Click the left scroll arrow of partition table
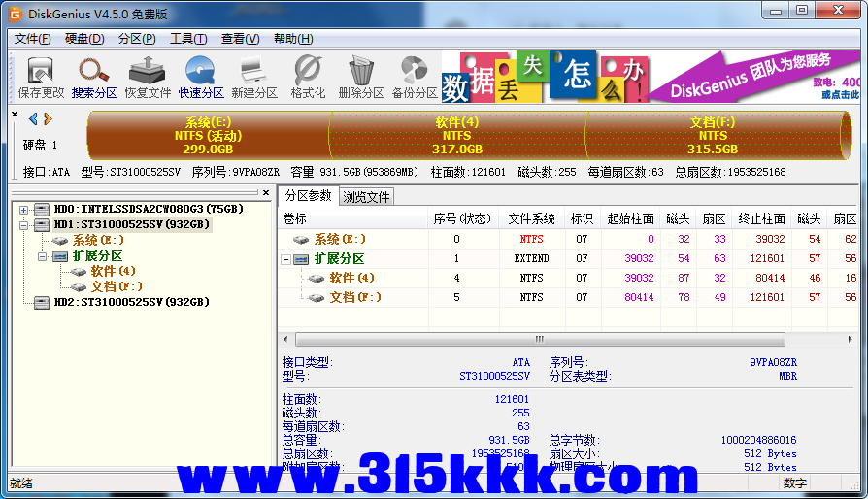Viewport: 868px width, 499px height. click(x=285, y=339)
